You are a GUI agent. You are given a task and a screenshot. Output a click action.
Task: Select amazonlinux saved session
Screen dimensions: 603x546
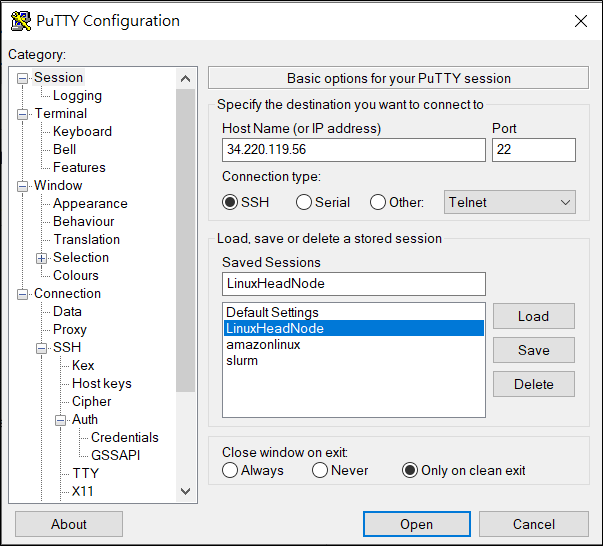tap(263, 344)
